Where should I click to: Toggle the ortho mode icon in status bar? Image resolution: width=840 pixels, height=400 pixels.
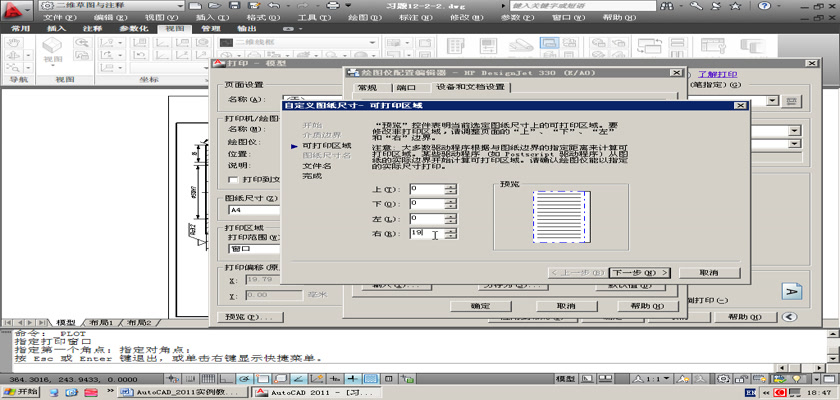point(227,379)
